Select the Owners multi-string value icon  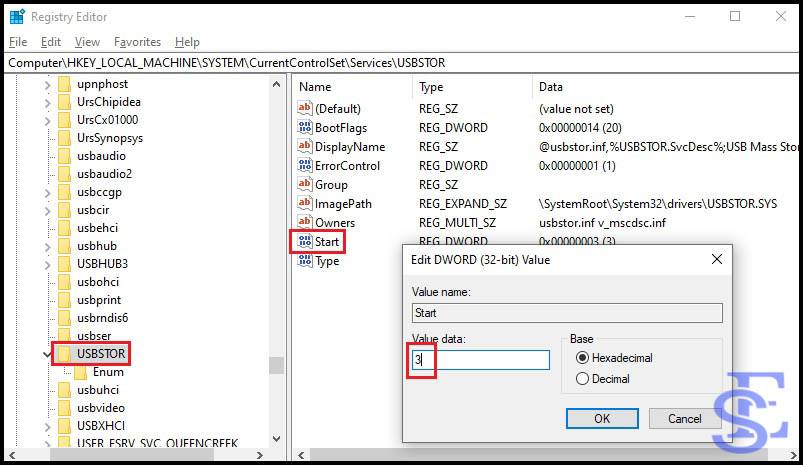coord(305,222)
